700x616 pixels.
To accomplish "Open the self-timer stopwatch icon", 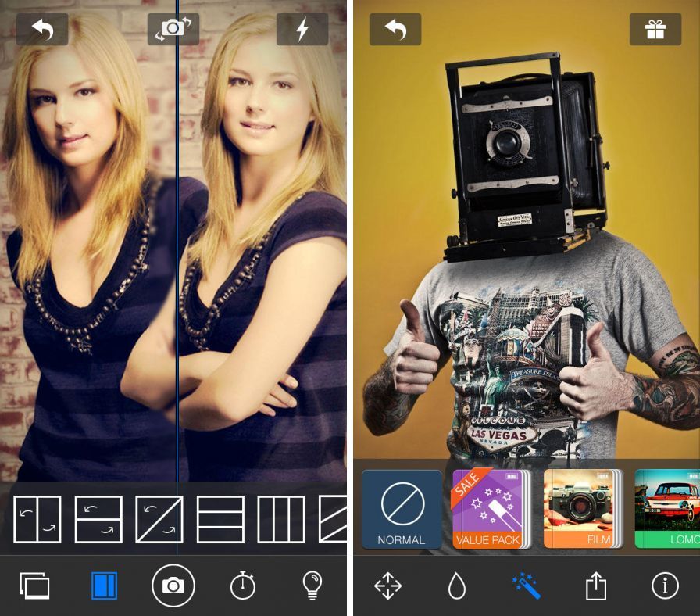I will pyautogui.click(x=243, y=585).
